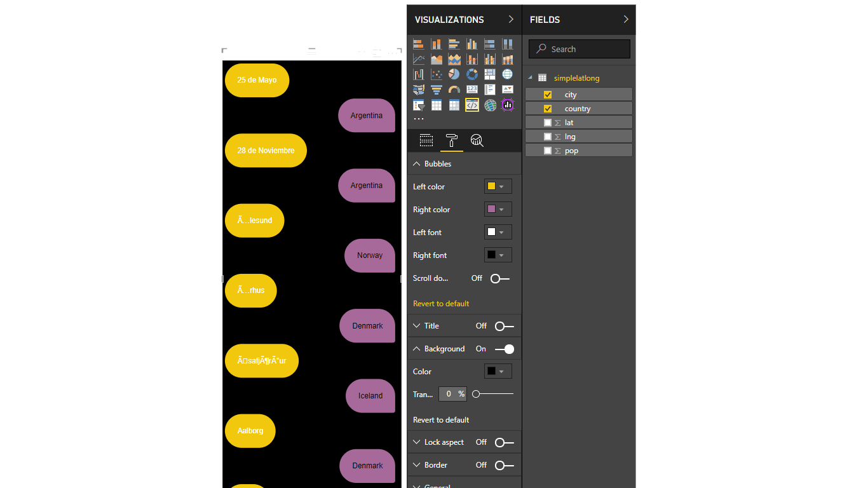Switch to the Analytics magnifier tab
868x488 pixels.
click(x=477, y=140)
